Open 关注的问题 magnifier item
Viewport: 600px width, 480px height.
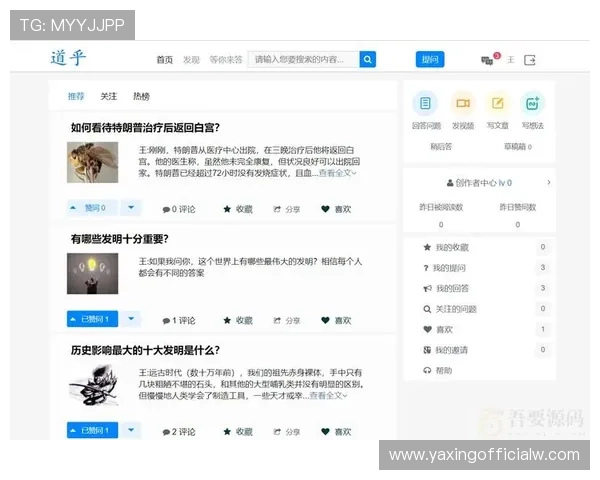coord(450,309)
